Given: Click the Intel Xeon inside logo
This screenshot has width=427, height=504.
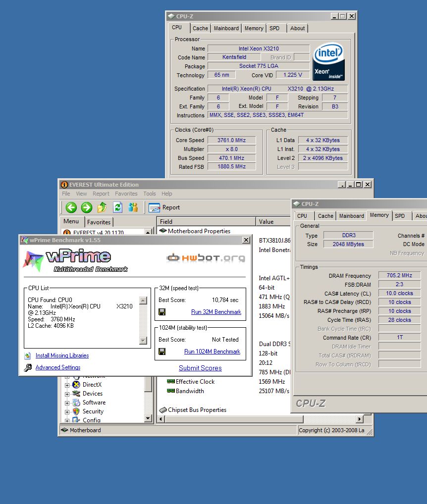Looking at the screenshot, I should pos(328,62).
